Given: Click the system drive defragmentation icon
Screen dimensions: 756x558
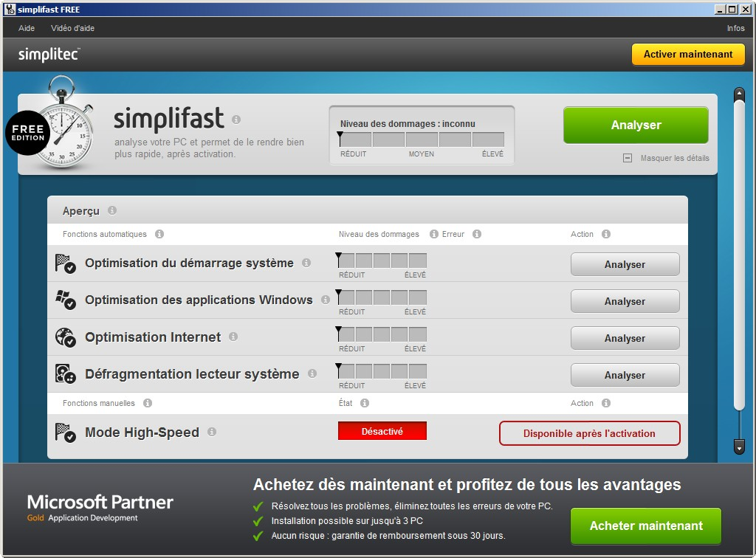Looking at the screenshot, I should point(65,374).
